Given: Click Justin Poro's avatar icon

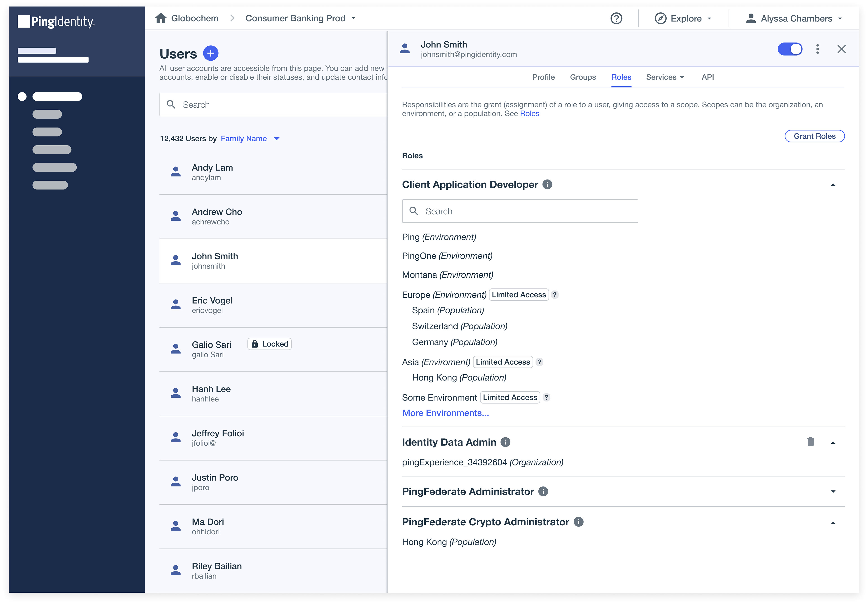Looking at the screenshot, I should click(x=175, y=481).
